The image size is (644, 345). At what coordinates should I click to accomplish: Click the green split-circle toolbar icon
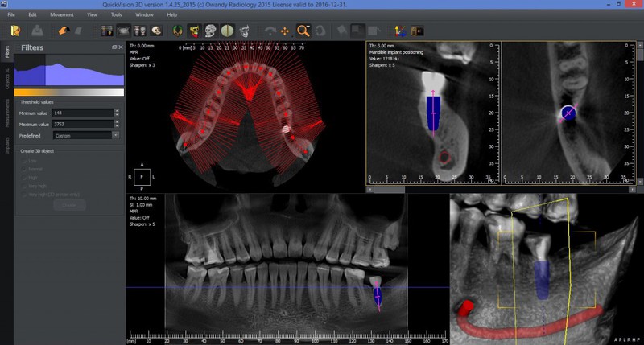point(227,31)
